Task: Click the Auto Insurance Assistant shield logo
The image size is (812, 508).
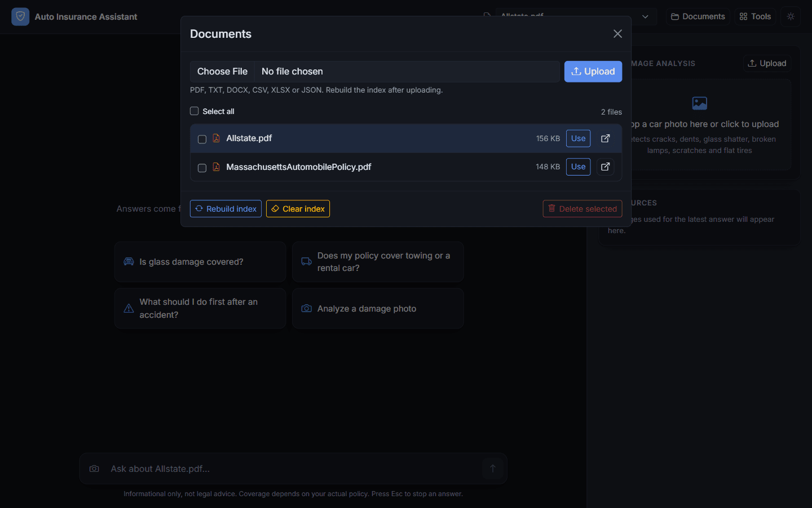Action: click(x=20, y=16)
